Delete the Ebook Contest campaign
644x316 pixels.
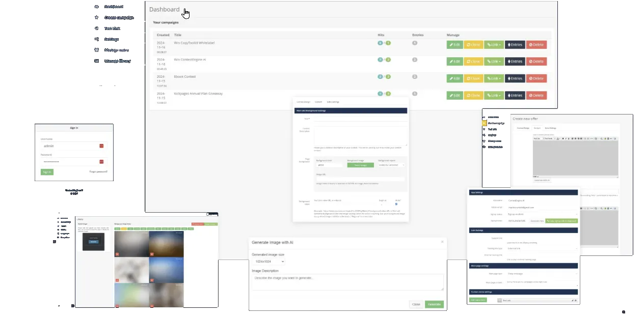536,78
